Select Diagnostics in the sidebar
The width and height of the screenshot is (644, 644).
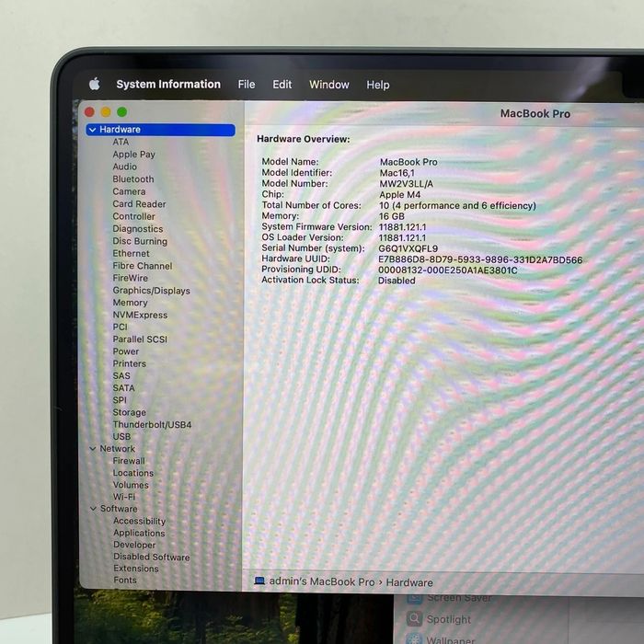pos(138,229)
